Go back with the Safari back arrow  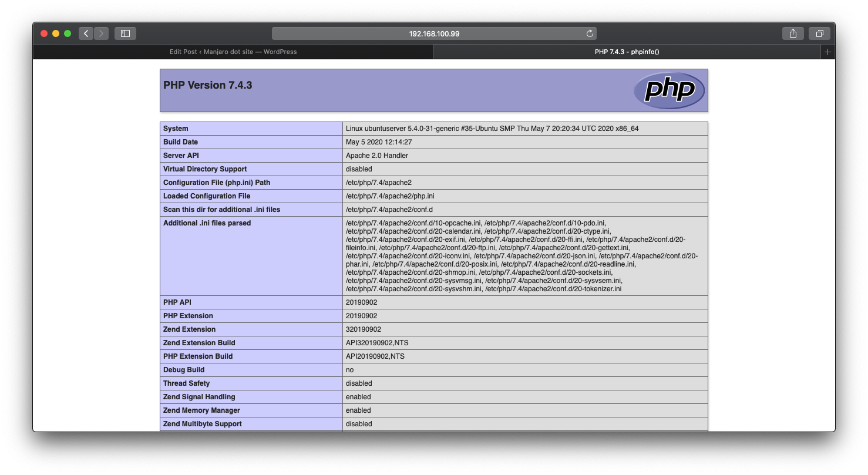tap(86, 33)
